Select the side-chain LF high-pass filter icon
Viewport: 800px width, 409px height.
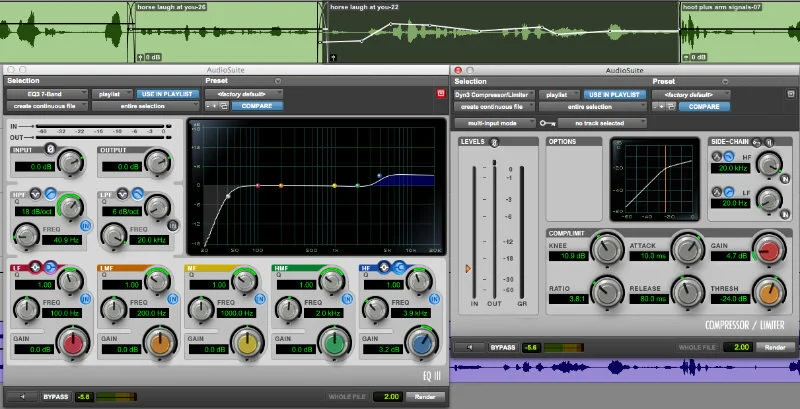[x=729, y=192]
